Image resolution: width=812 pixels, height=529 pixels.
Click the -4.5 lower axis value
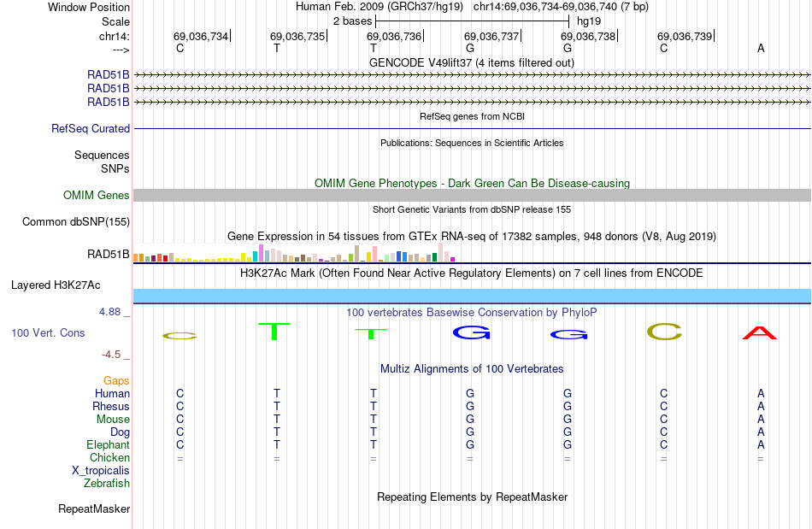pyautogui.click(x=111, y=355)
